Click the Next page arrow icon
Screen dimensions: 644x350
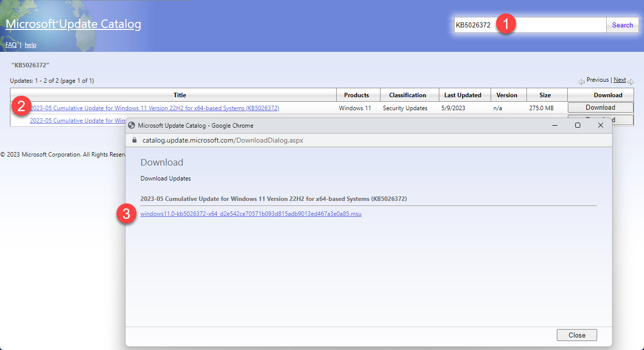[x=631, y=81]
